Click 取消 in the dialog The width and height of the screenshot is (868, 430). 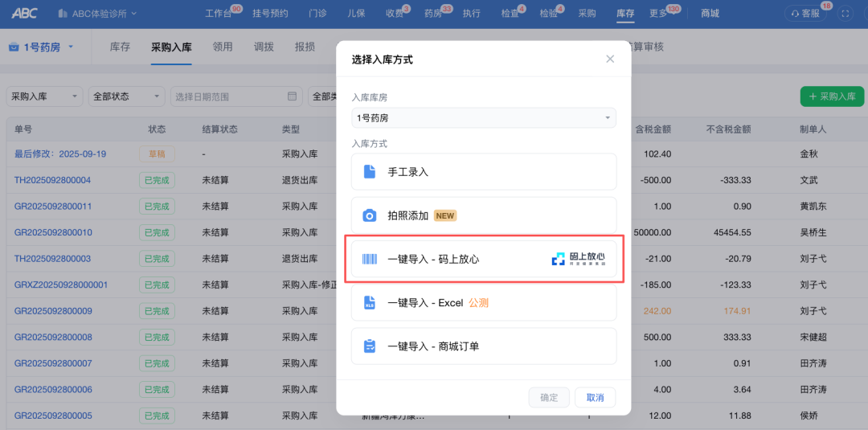point(595,397)
